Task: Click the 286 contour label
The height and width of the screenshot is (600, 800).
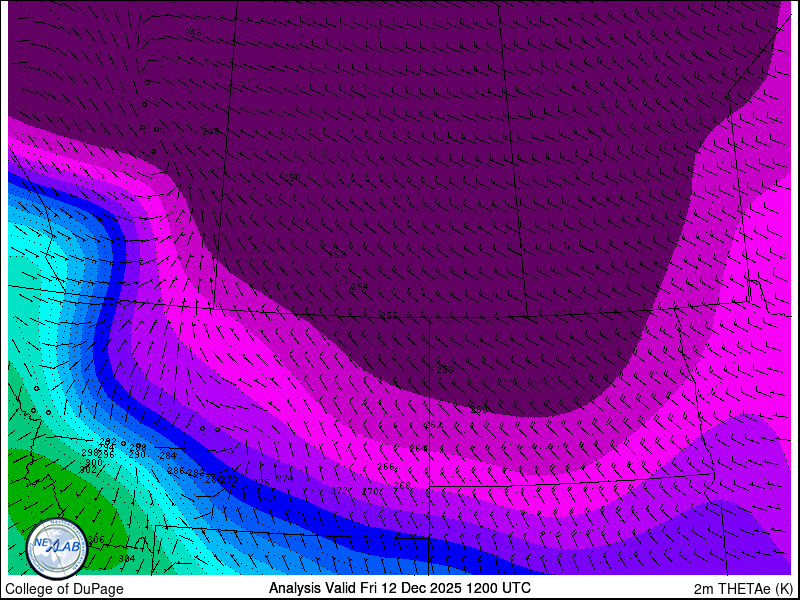Action: click(x=176, y=471)
